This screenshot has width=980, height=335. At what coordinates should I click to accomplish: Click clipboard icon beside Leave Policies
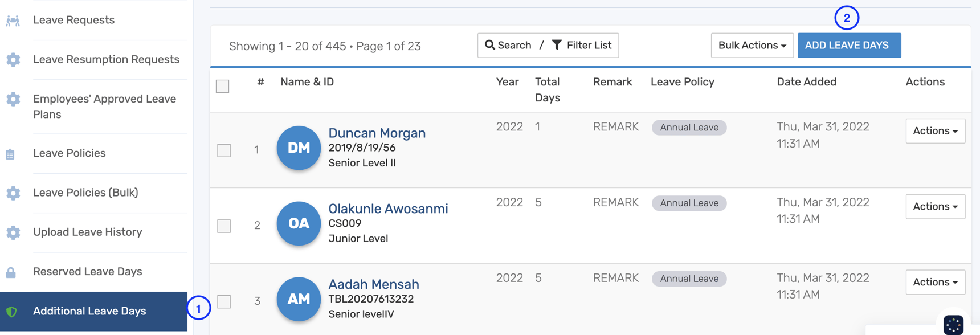[10, 154]
